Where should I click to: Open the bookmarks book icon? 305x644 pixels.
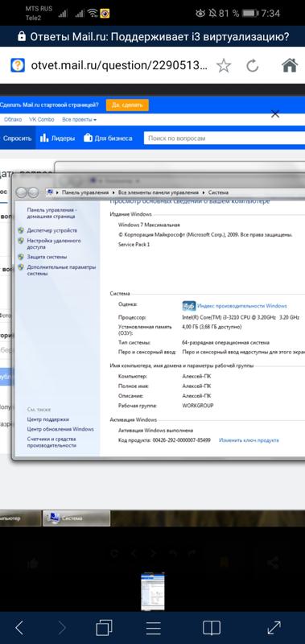pos(212,628)
